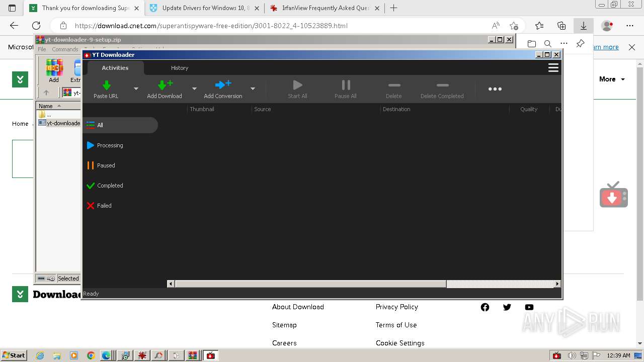This screenshot has height=362, width=644.
Task: Click the Add Download icon
Action: coord(165,85)
